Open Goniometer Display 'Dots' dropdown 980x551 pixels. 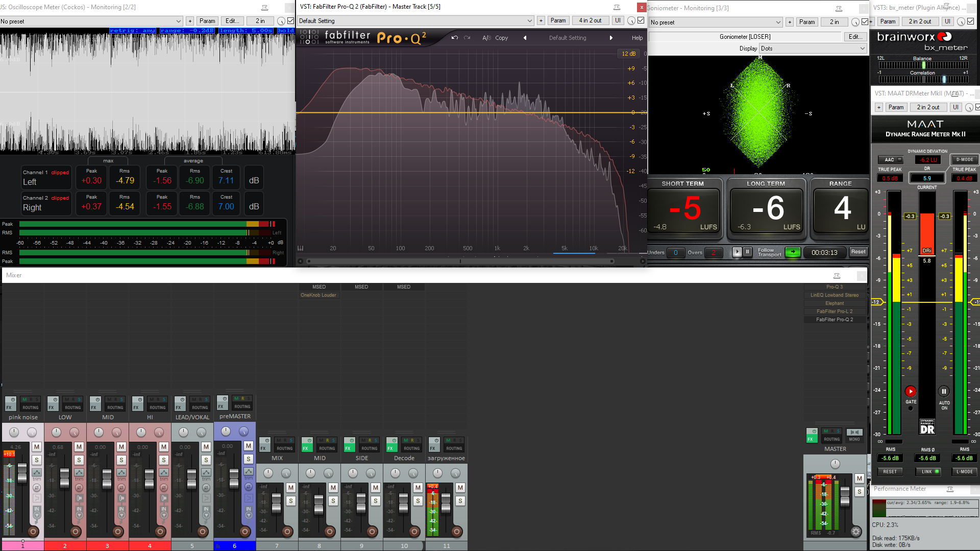click(813, 49)
